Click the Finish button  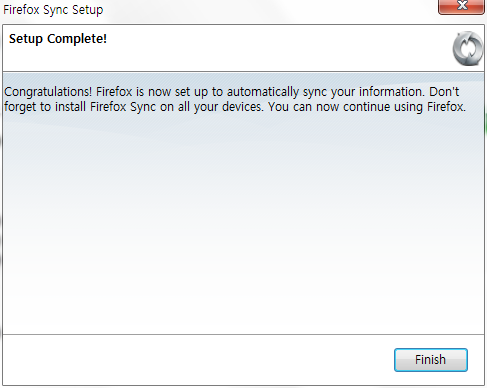coord(431,360)
